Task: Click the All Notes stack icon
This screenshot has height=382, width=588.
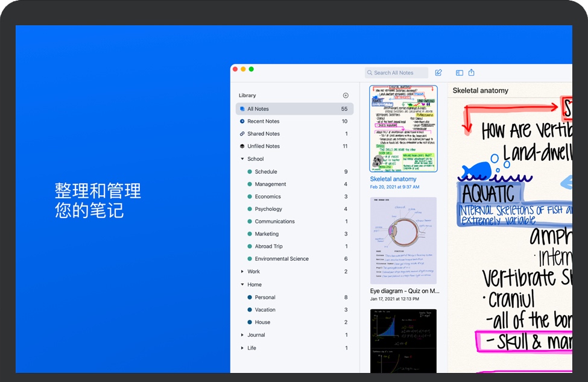Action: [242, 109]
